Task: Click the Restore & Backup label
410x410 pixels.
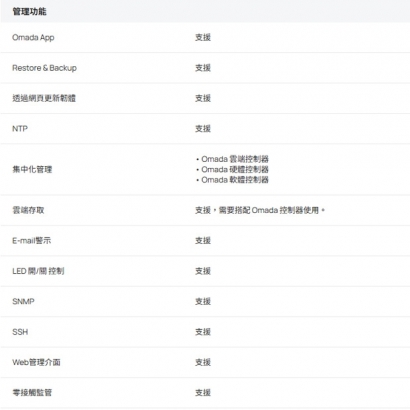Action: 44,68
